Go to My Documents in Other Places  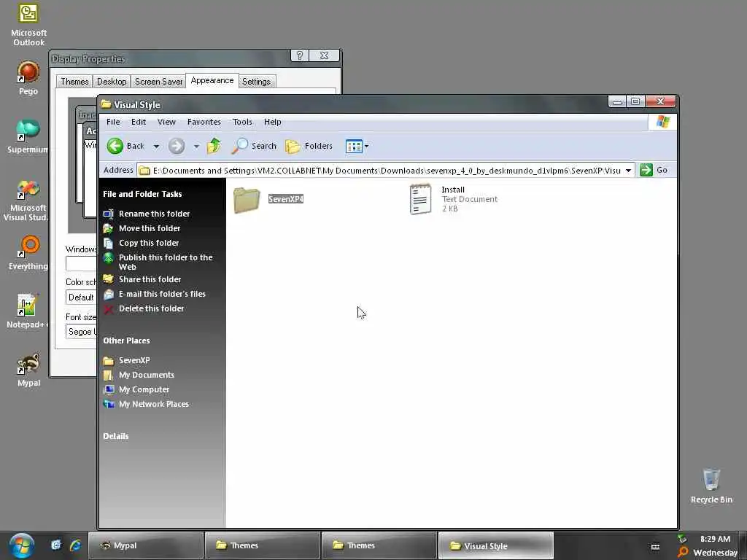pos(146,376)
